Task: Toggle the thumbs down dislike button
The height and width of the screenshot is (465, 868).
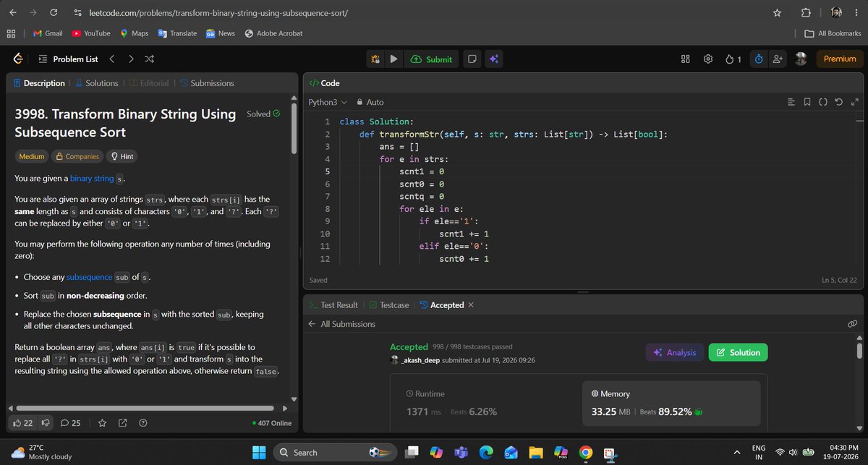Action: tap(46, 423)
